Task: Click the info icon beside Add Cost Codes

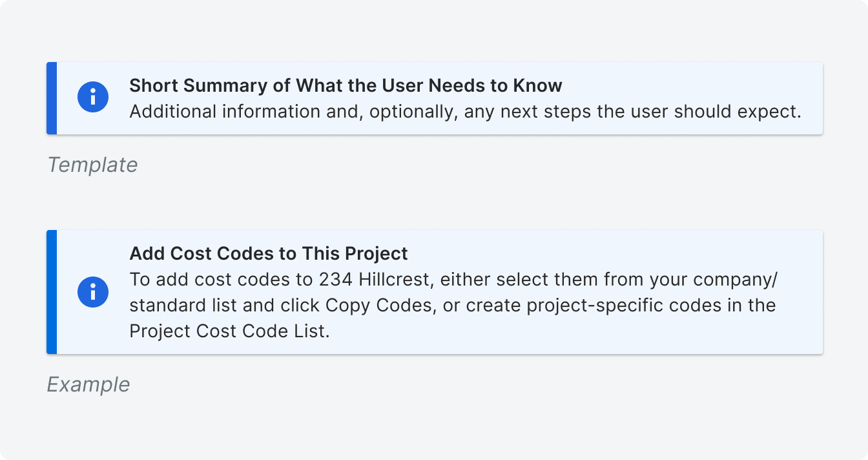Action: (93, 291)
